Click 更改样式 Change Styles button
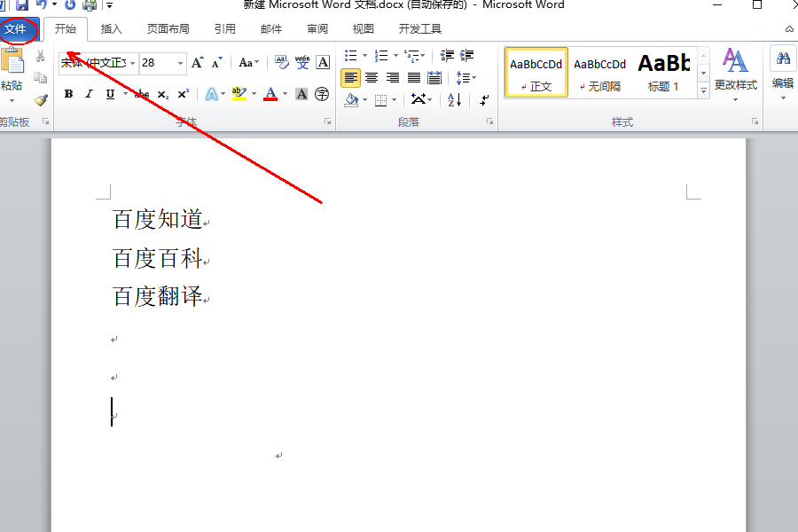 (735, 74)
